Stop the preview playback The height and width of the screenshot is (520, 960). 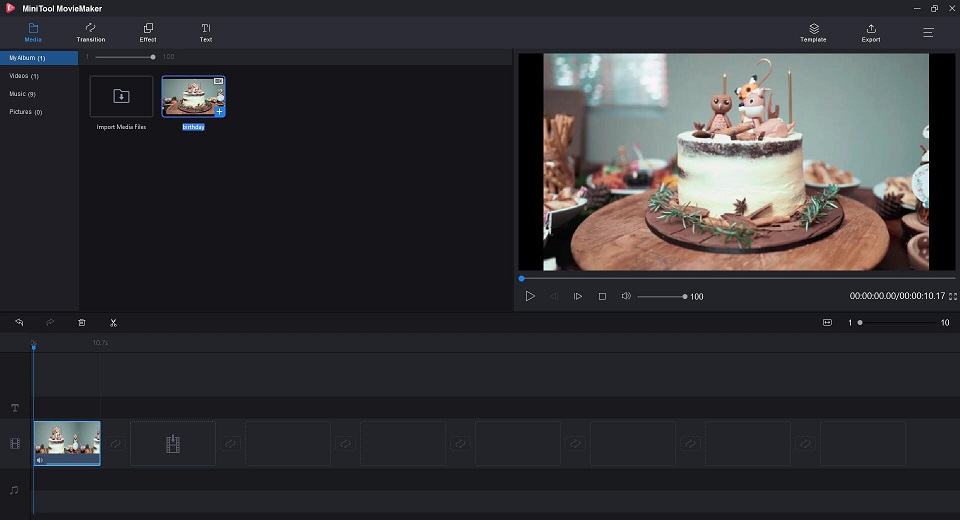602,296
